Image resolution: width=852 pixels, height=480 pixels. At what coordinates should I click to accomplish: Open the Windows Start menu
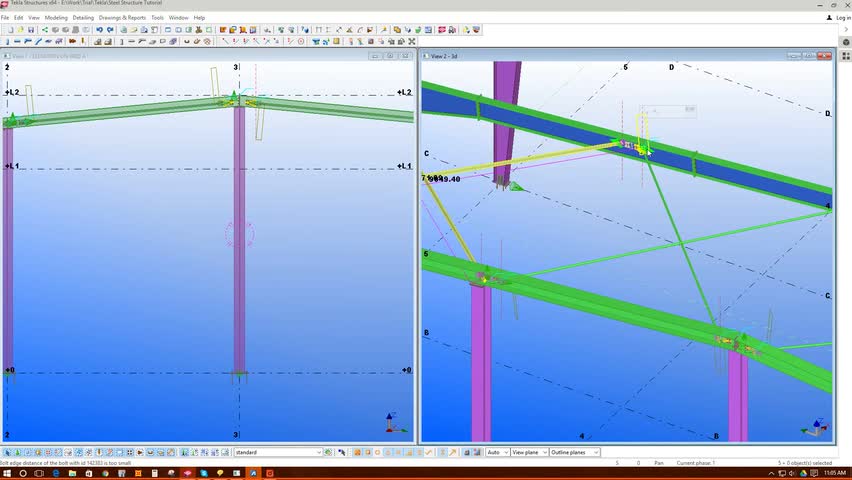pyautogui.click(x=8, y=472)
